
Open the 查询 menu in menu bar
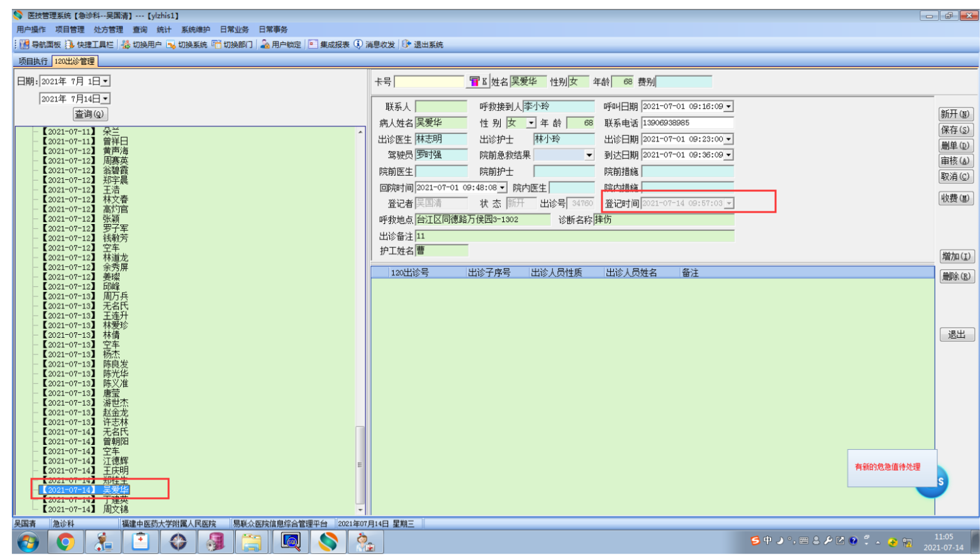click(x=140, y=30)
